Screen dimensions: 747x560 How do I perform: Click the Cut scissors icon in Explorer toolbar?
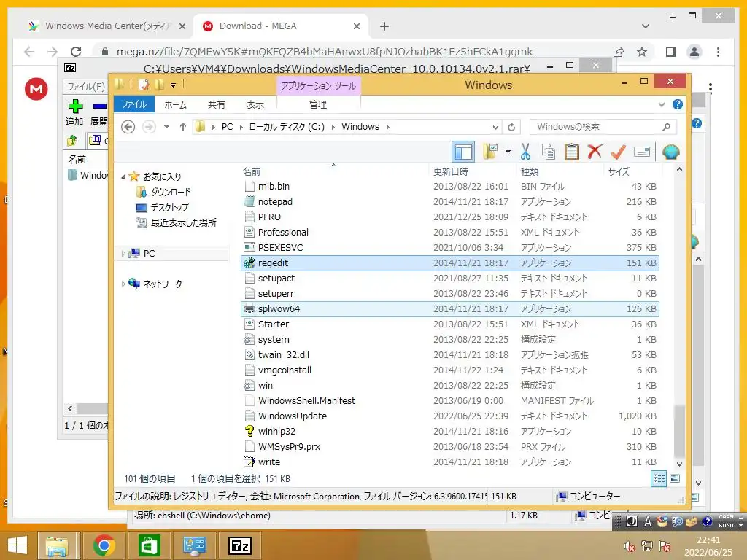[525, 152]
